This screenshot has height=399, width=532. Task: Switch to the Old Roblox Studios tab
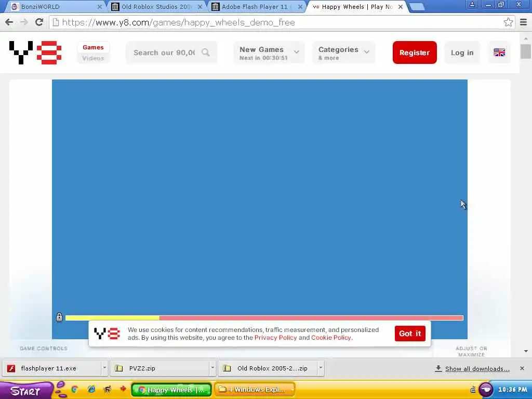pyautogui.click(x=156, y=7)
